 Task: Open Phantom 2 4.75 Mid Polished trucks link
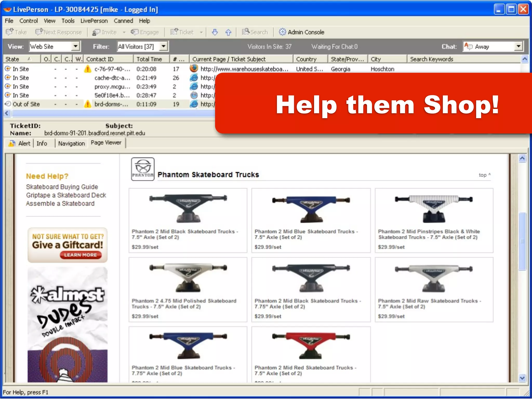184,304
